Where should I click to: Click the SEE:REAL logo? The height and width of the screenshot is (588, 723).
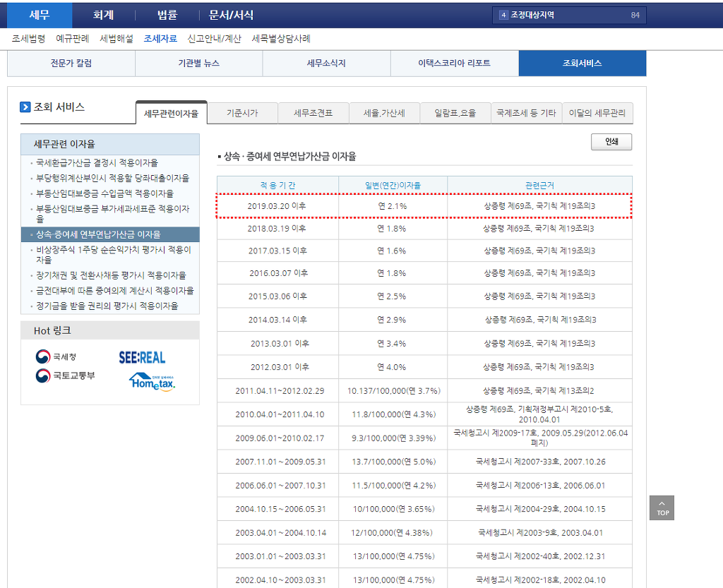pos(142,357)
